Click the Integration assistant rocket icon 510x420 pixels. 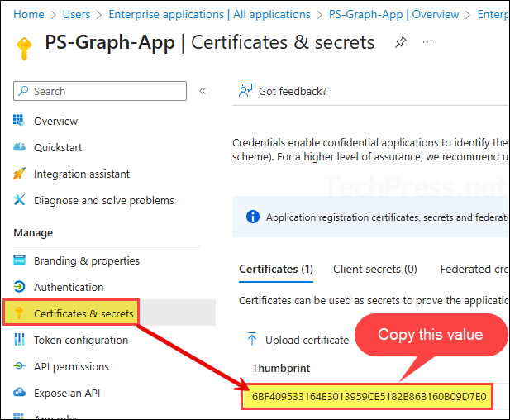pos(20,174)
